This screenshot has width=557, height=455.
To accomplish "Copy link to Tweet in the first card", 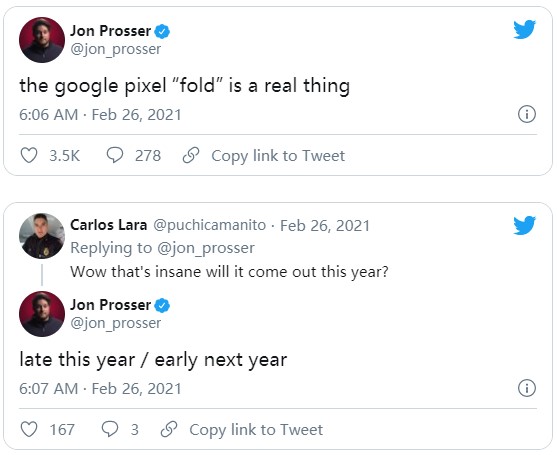I will click(278, 156).
